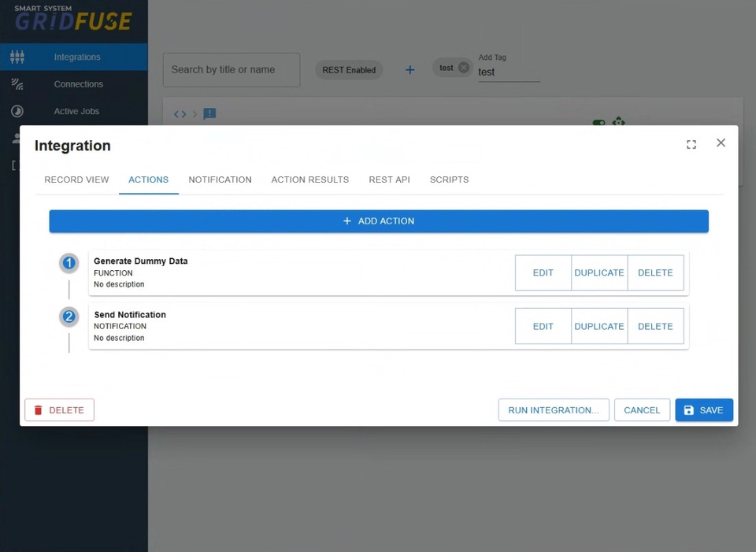Image resolution: width=756 pixels, height=552 pixels.
Task: Focus the Search by title or name field
Action: (232, 70)
